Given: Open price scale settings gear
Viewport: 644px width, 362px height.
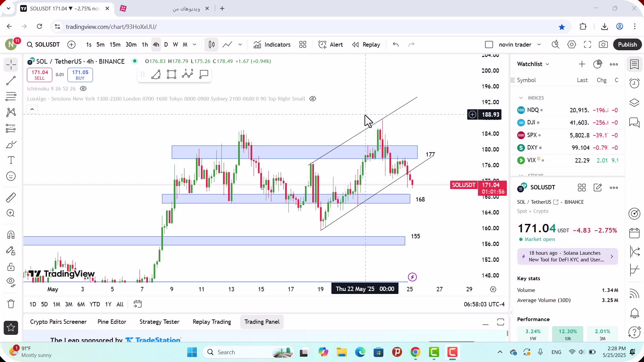Looking at the screenshot, I should point(493,289).
